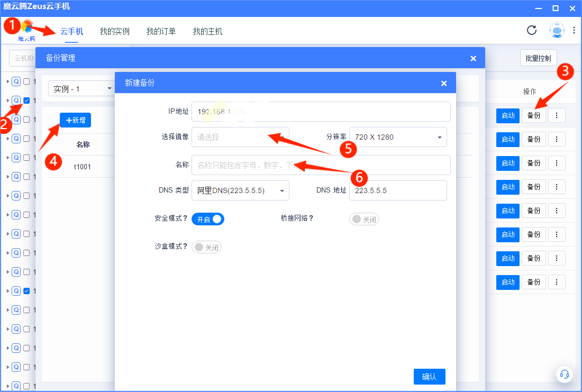Close the 备份管理 dialog
Viewport: 582px width, 392px height.
click(473, 58)
